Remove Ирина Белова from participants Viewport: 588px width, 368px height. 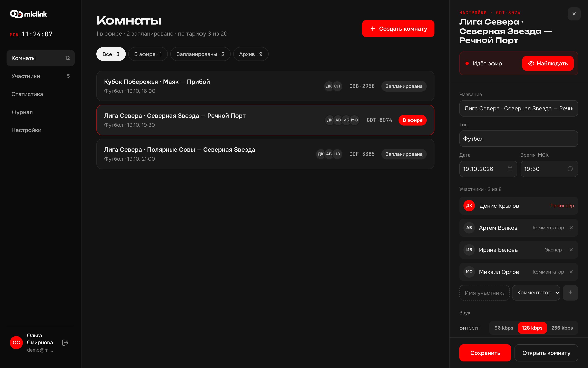coord(571,250)
